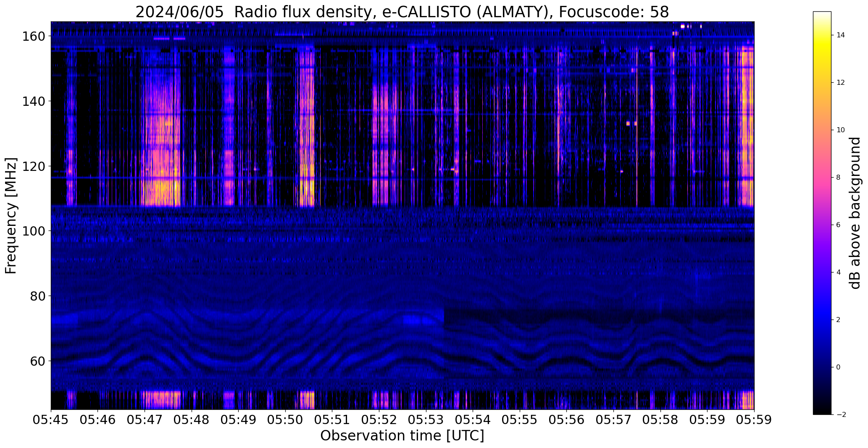The image size is (868, 448).
Task: Click the intense burst at 05:59 near 140 MHz
Action: tap(748, 101)
